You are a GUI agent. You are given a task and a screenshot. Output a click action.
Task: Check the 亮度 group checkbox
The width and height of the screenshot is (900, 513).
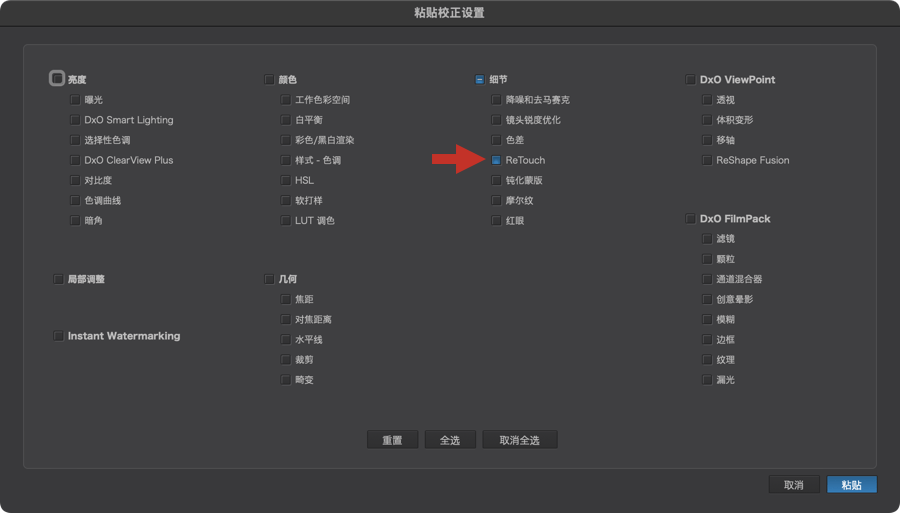(x=57, y=78)
